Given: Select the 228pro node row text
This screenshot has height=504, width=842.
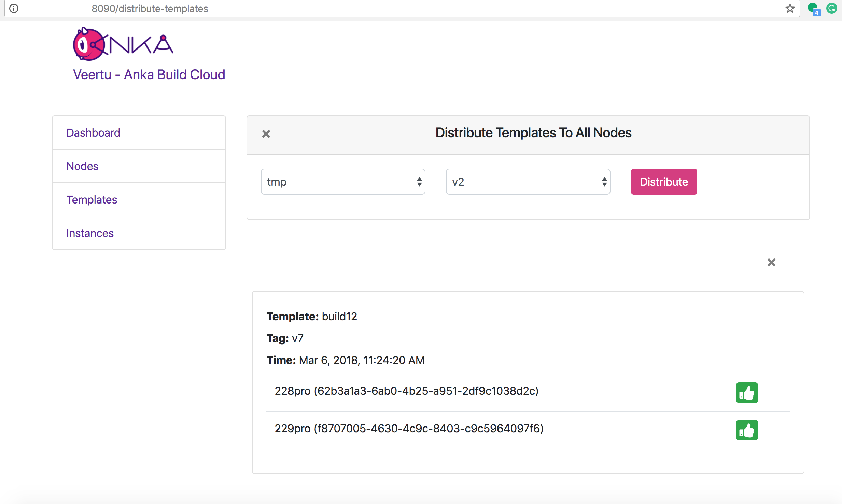Looking at the screenshot, I should (406, 391).
